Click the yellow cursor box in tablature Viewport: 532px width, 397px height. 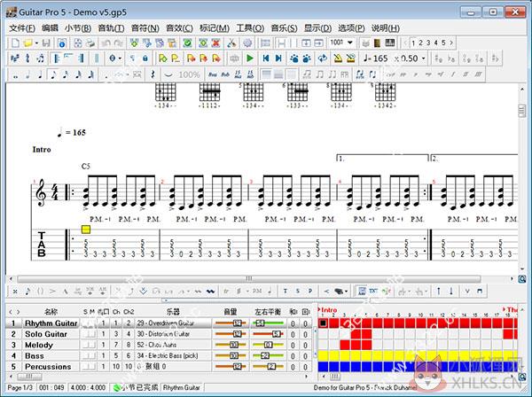point(86,230)
